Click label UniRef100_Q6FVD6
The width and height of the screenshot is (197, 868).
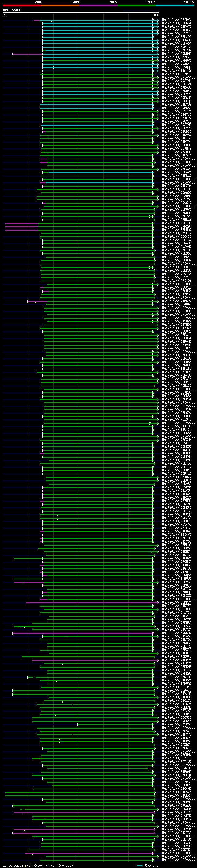point(176,829)
